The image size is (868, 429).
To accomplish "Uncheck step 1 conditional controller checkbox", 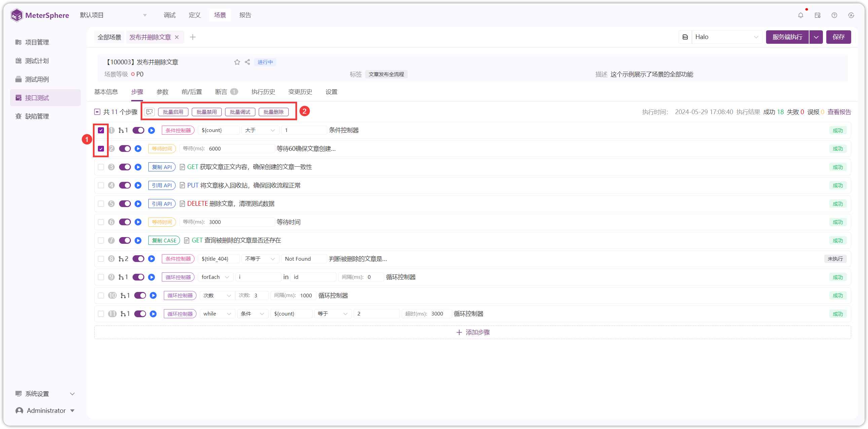I will tap(101, 130).
